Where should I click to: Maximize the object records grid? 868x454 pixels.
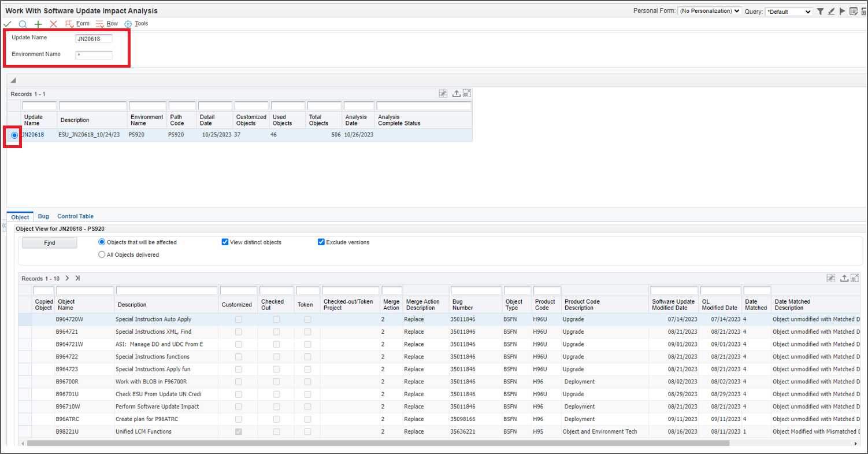[x=855, y=278]
